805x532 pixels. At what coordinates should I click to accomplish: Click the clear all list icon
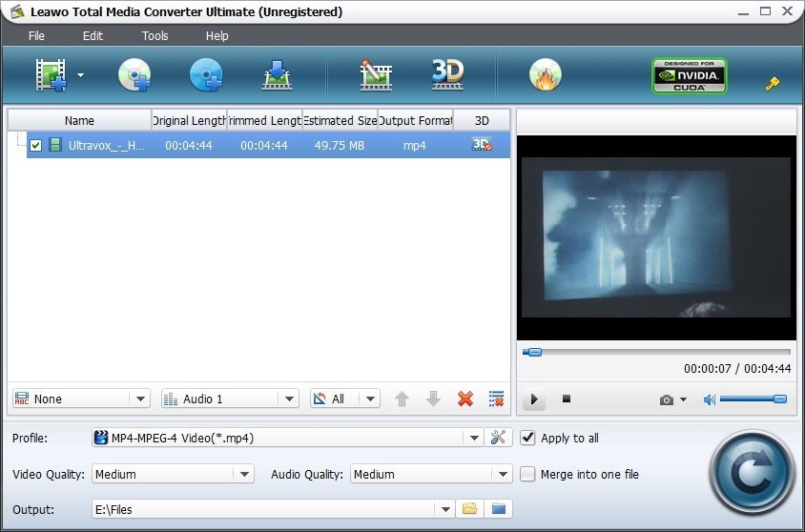[x=497, y=399]
